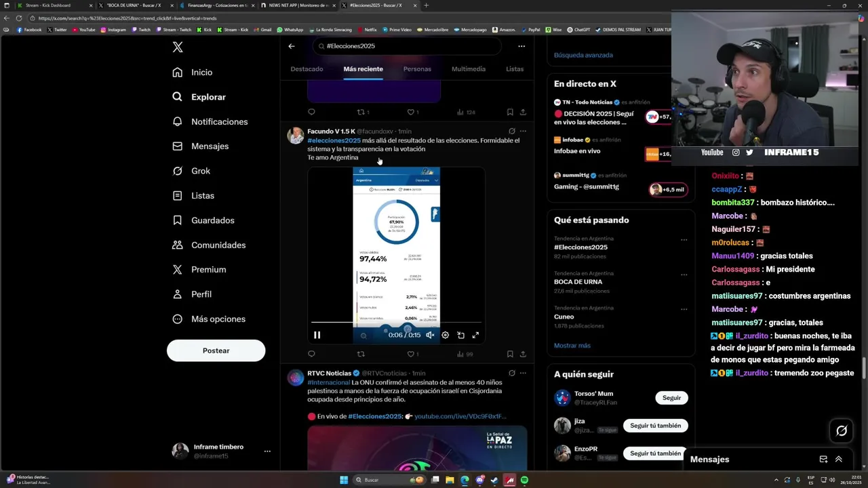The height and width of the screenshot is (488, 868).
Task: Open the Windows Start menu
Action: [344, 480]
